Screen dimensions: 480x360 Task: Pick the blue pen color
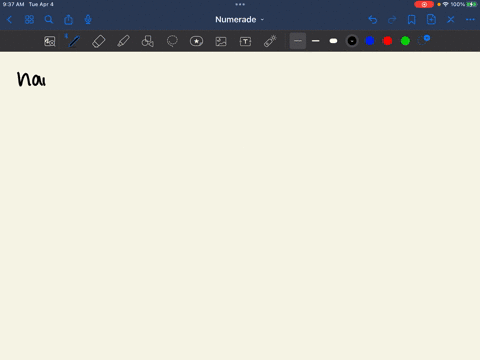370,41
